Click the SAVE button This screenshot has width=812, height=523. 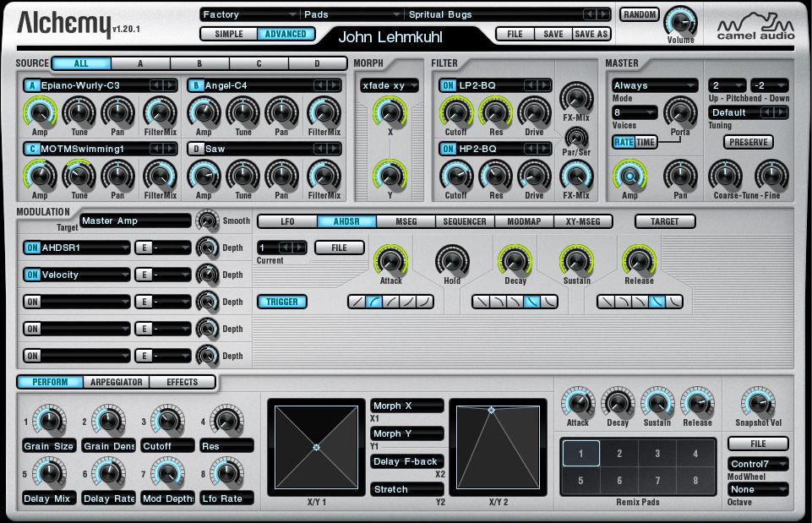(x=553, y=34)
